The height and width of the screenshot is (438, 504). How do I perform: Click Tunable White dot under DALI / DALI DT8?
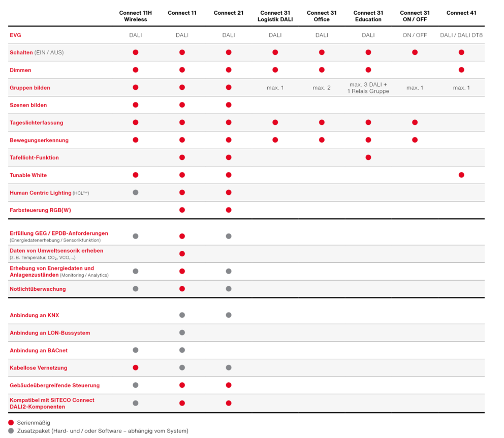tap(461, 175)
